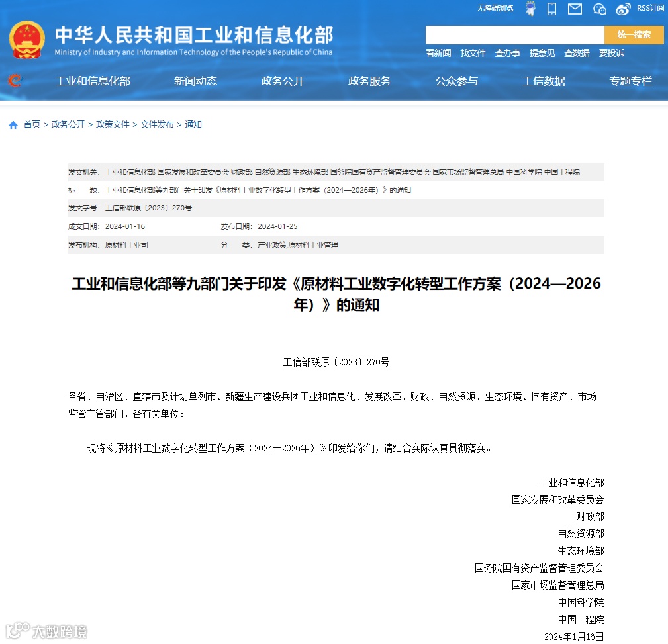668x644 pixels.
Task: Click 成文日期 value 2024-01-16
Action: (x=125, y=226)
